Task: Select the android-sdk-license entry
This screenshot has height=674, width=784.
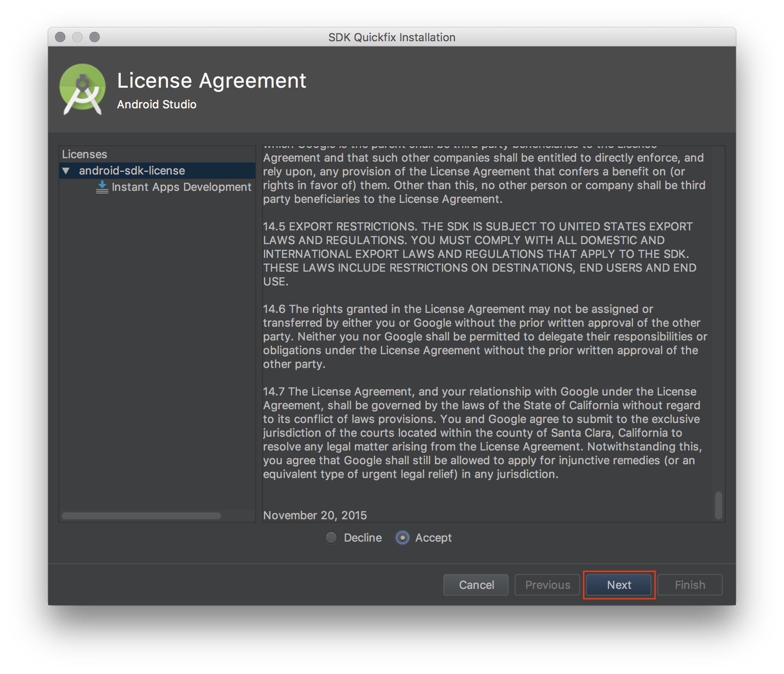Action: pyautogui.click(x=157, y=171)
